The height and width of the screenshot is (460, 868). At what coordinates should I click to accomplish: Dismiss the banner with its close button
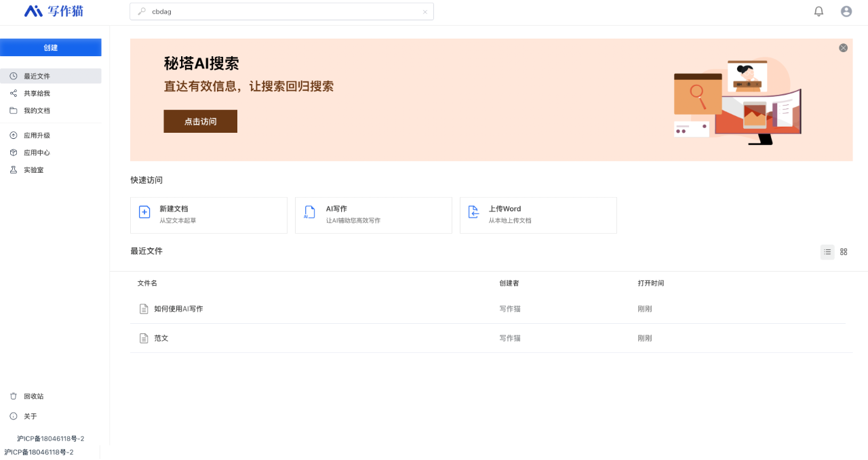click(x=843, y=47)
